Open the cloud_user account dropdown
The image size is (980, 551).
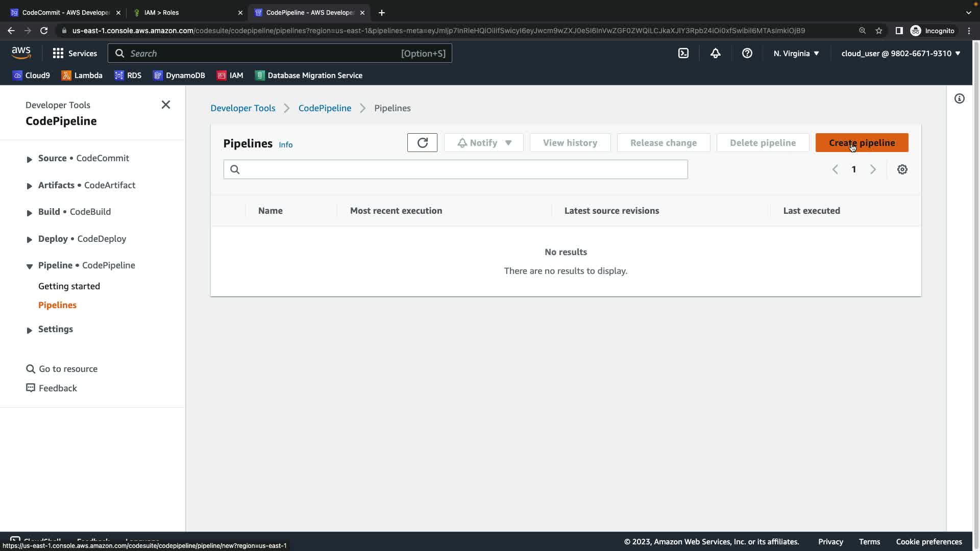pyautogui.click(x=900, y=53)
